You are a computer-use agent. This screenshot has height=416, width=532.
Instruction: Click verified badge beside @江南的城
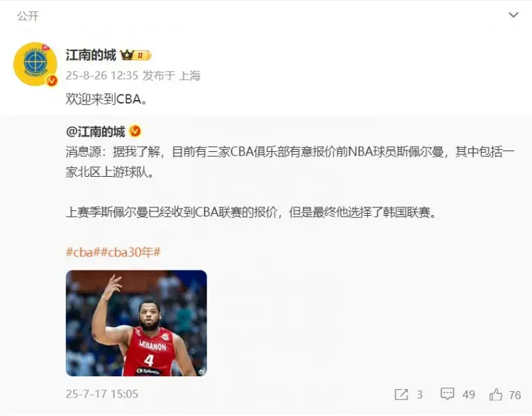[135, 131]
